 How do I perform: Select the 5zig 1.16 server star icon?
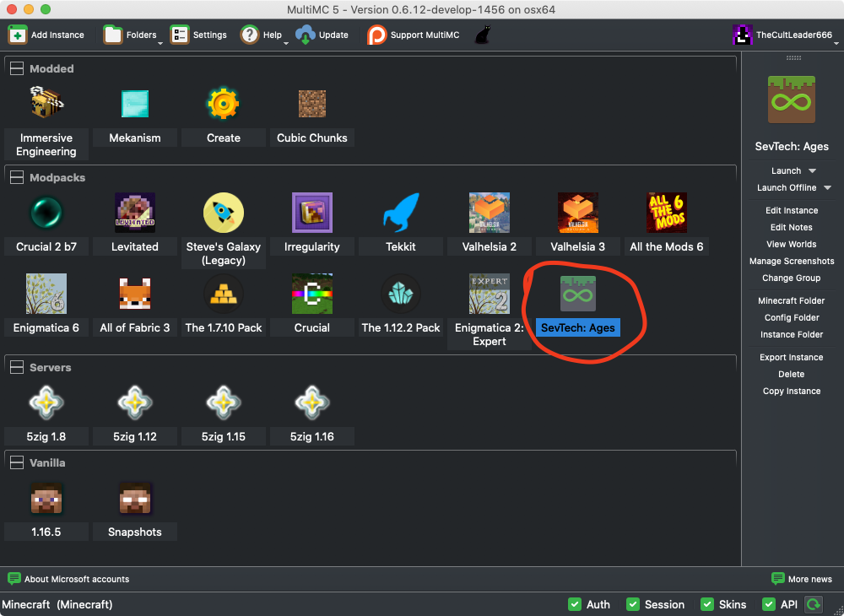coord(311,403)
